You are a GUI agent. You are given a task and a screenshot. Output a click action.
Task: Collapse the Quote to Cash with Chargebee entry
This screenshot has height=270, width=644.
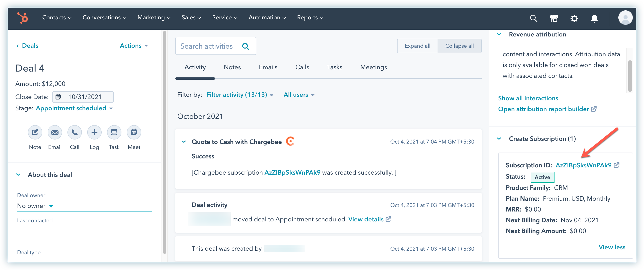(184, 142)
